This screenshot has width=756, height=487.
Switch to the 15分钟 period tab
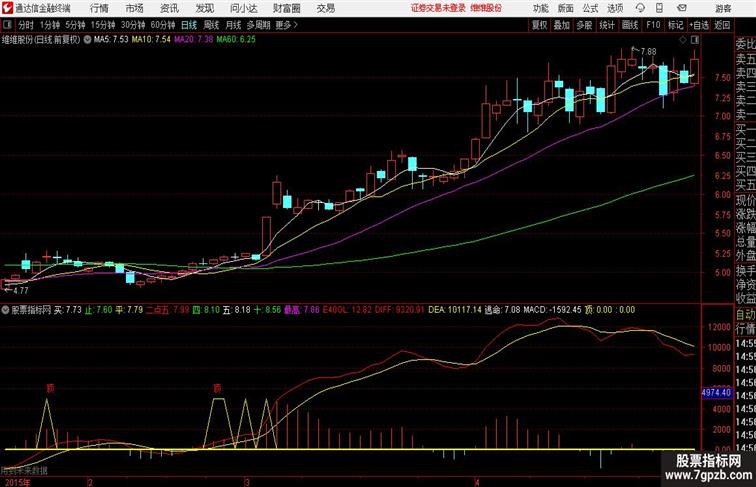click(x=103, y=25)
